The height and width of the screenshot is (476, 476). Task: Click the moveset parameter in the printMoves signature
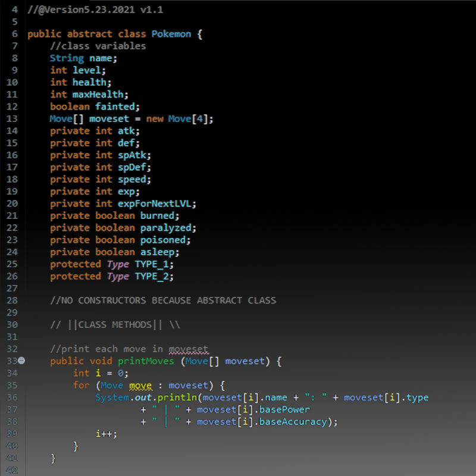(x=244, y=361)
